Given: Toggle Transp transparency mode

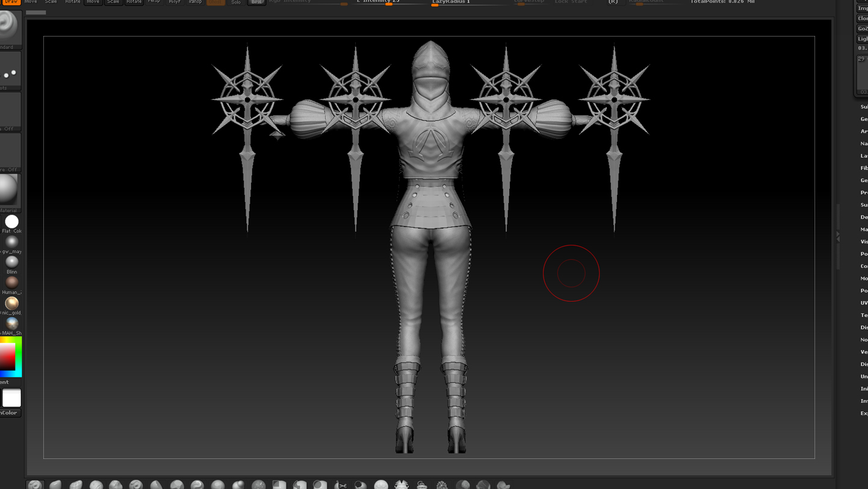Looking at the screenshot, I should (195, 2).
